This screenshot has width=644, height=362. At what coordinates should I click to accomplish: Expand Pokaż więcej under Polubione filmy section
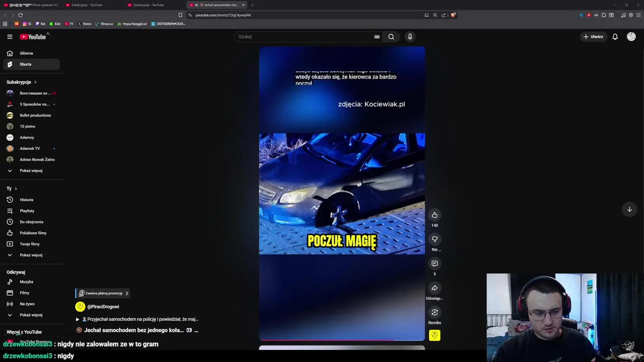coord(32,255)
